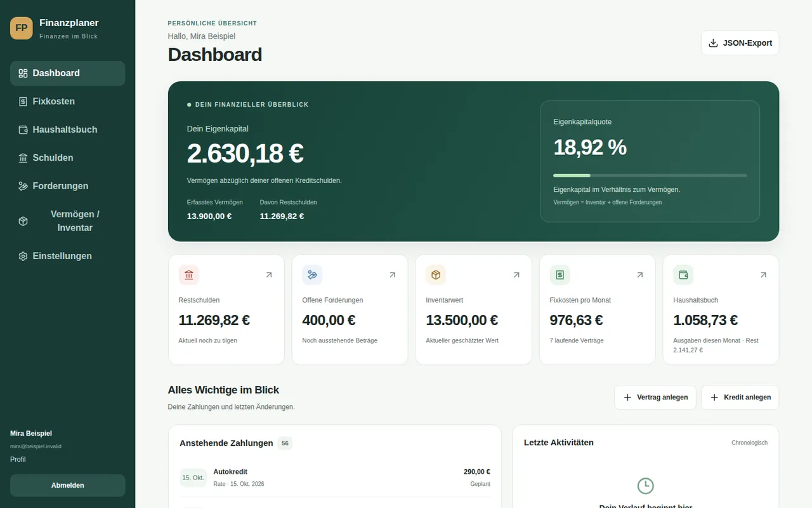Screen dimensions: 812x508
Task: Select the Autokredit payment row
Action: [335, 478]
